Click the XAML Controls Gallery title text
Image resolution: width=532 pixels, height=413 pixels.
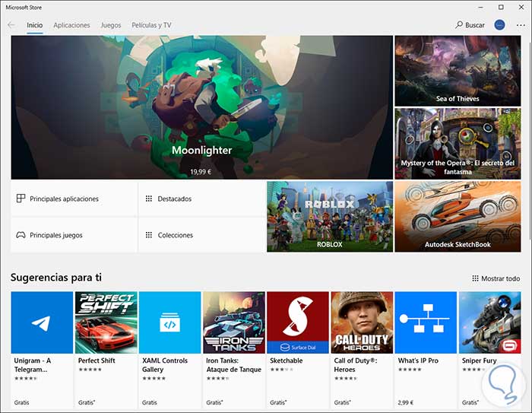tap(165, 365)
